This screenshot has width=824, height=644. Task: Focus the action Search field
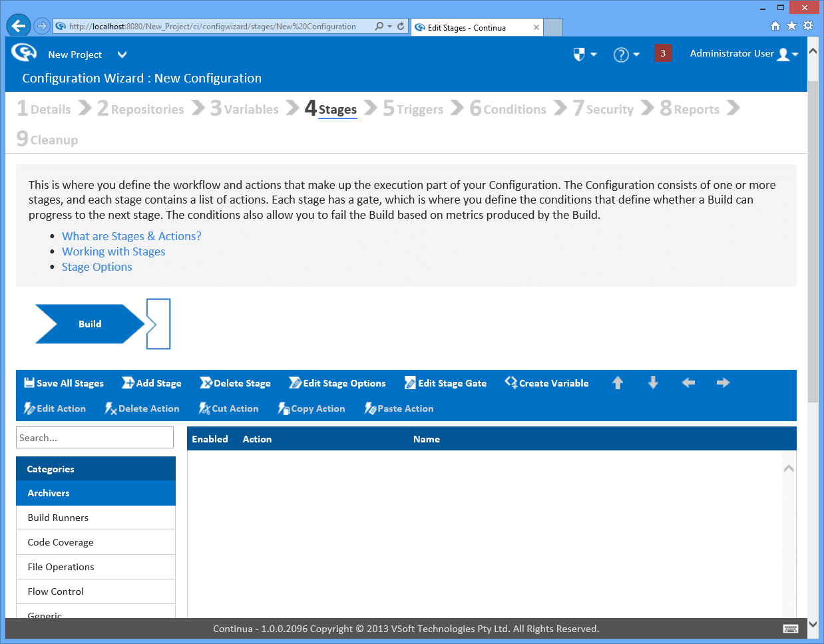coord(95,438)
